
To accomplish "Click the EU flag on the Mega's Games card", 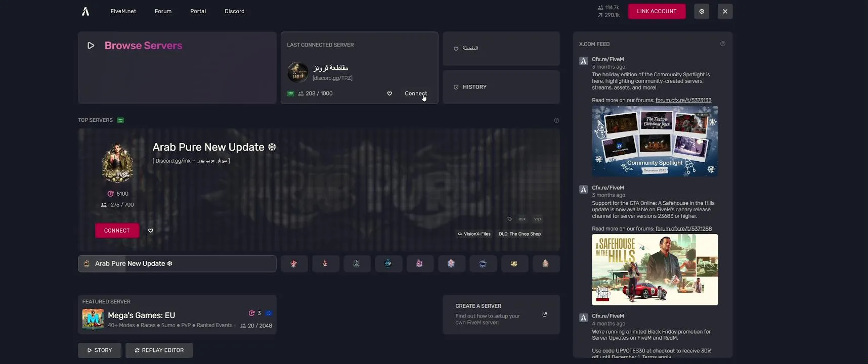I will pos(269,313).
